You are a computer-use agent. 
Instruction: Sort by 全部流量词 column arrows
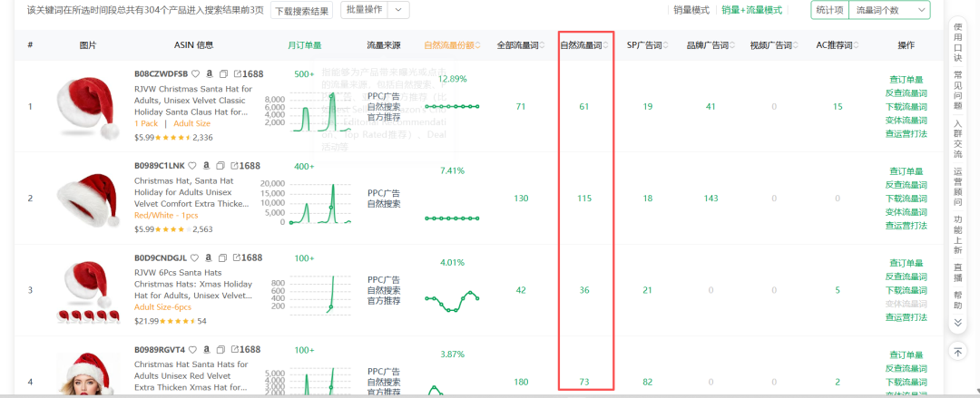point(542,45)
